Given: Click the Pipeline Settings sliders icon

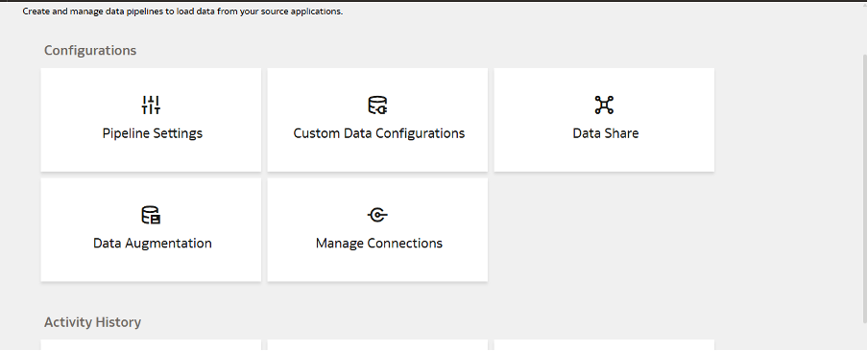Looking at the screenshot, I should click(151, 105).
